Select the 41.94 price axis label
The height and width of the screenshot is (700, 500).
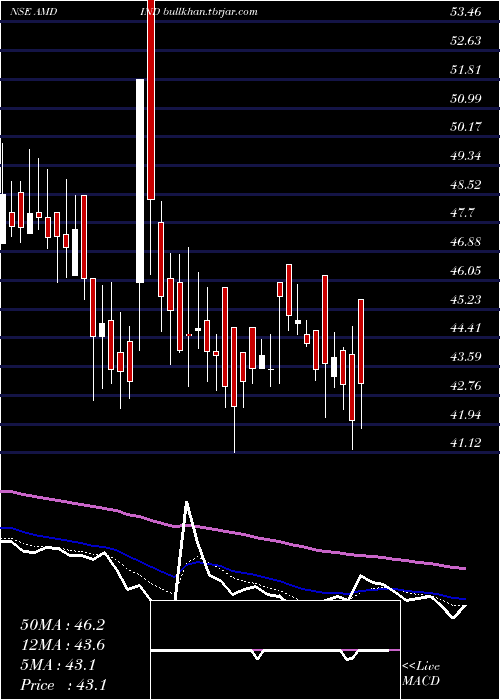point(466,414)
